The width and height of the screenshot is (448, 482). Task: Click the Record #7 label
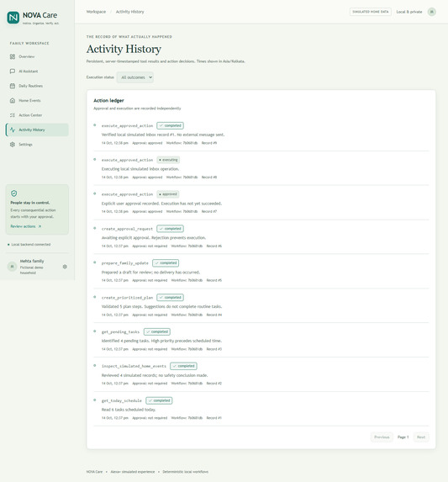(209, 211)
